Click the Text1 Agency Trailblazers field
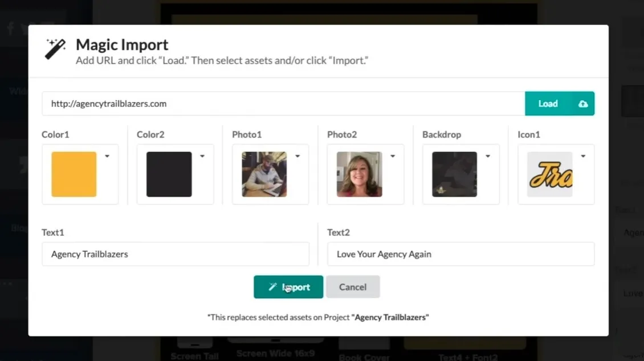 (x=176, y=254)
